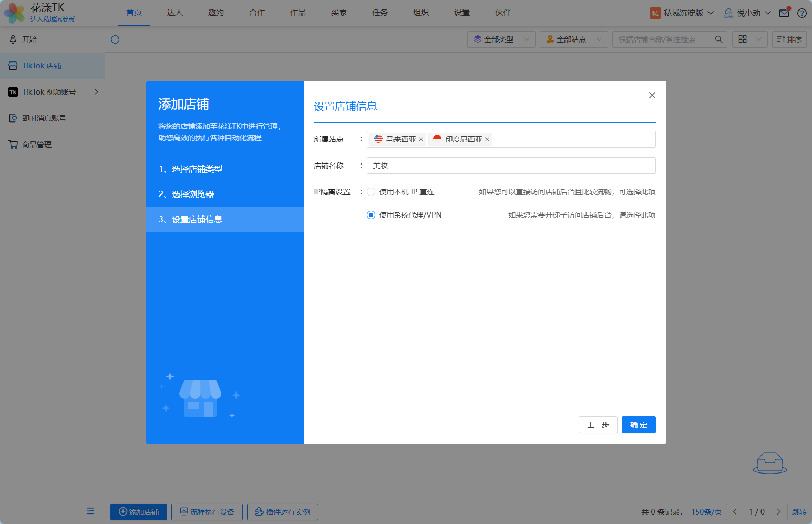
Task: Remove the 印度尼西亚 site tag
Action: [x=487, y=140]
